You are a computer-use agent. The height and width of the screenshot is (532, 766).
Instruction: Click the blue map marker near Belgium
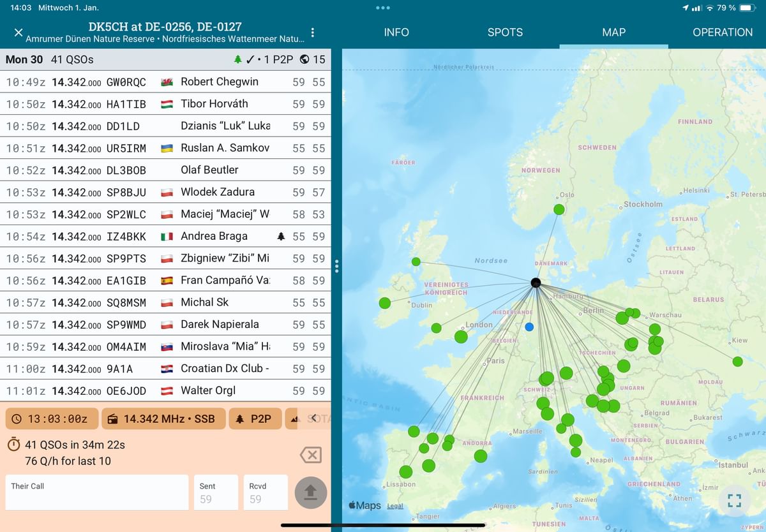click(x=529, y=327)
